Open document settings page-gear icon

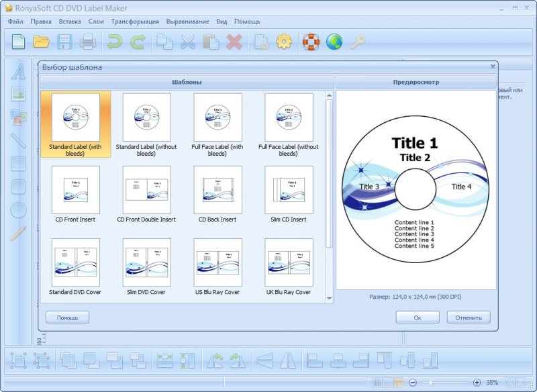point(261,42)
